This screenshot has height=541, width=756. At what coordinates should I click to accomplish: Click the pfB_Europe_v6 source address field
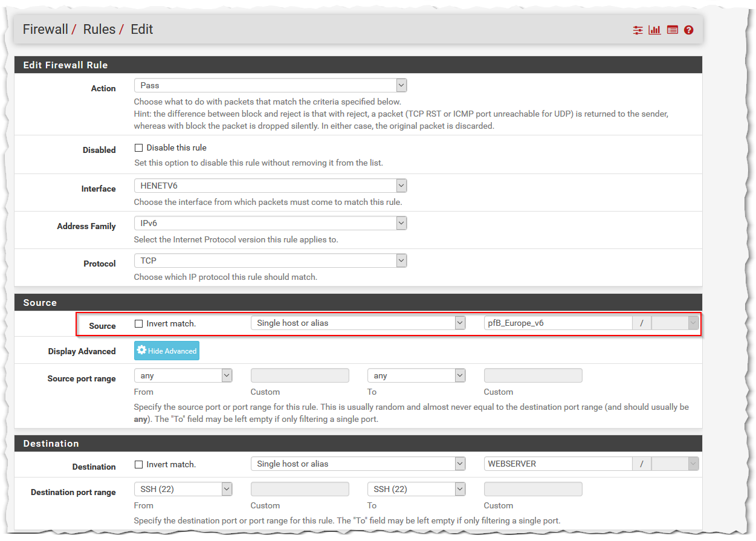click(558, 323)
